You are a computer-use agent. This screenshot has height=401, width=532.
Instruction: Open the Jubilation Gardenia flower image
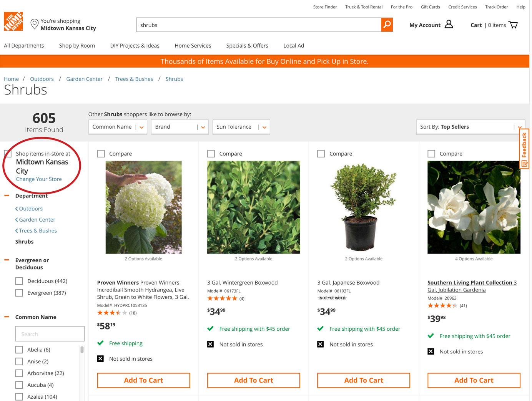click(x=474, y=207)
